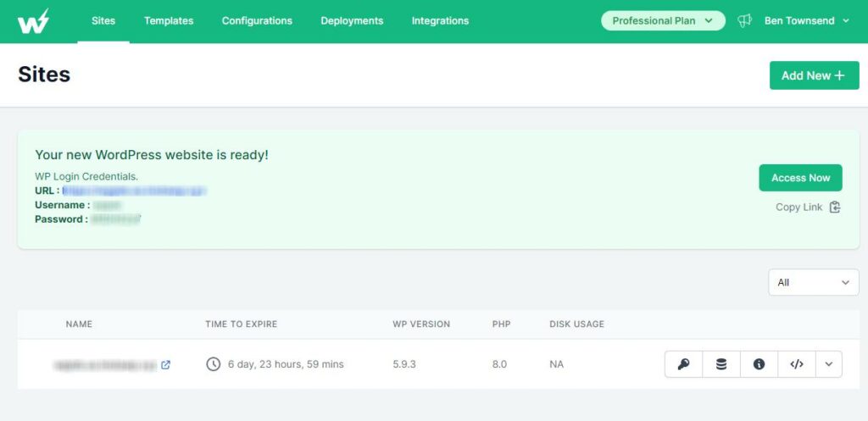Open the All filter dropdown
Image resolution: width=868 pixels, height=421 pixels.
coord(813,282)
